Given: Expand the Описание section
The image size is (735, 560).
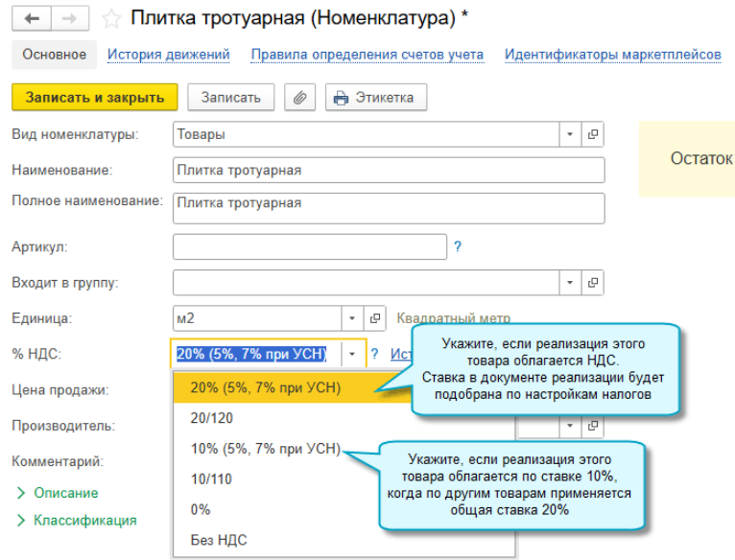Looking at the screenshot, I should pyautogui.click(x=65, y=493).
